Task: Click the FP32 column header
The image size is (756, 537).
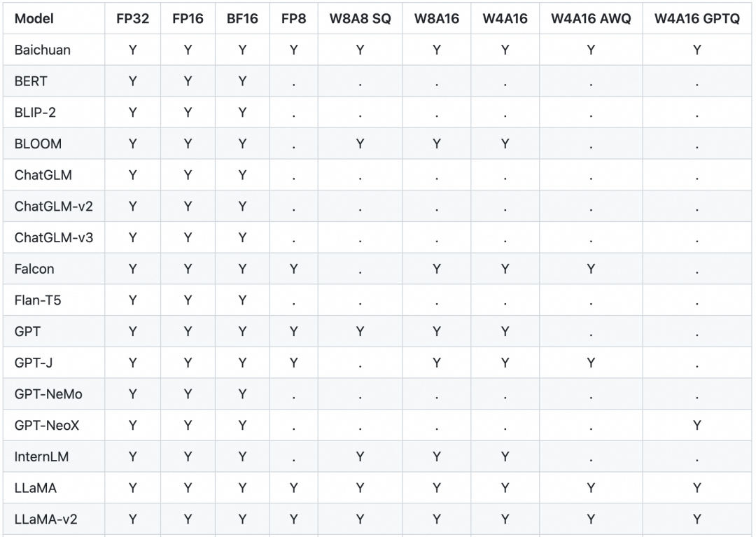Action: pos(132,19)
